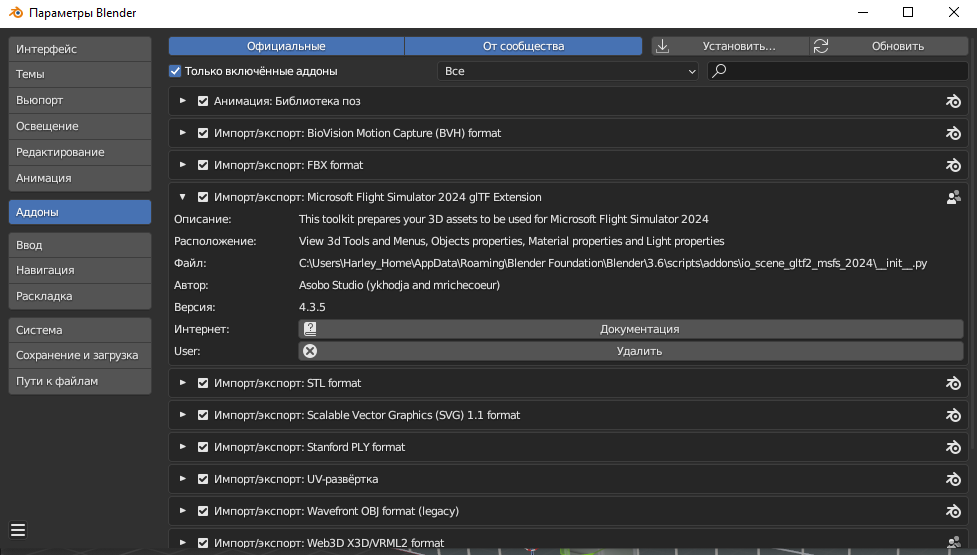Screen dimensions: 977x555
Task: Expand the BioVision Motion Capture addon details
Action: tap(183, 133)
